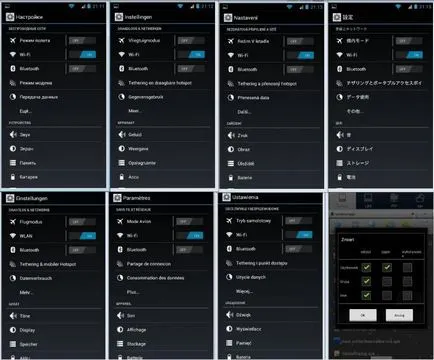This screenshot has height=360, width=434.
Task: Click storage icon beside Opslagruimte
Action: (x=122, y=163)
